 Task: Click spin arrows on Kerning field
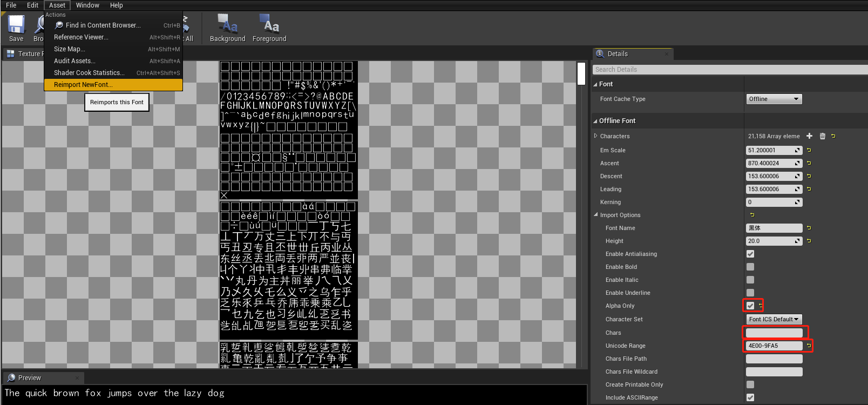tap(797, 202)
